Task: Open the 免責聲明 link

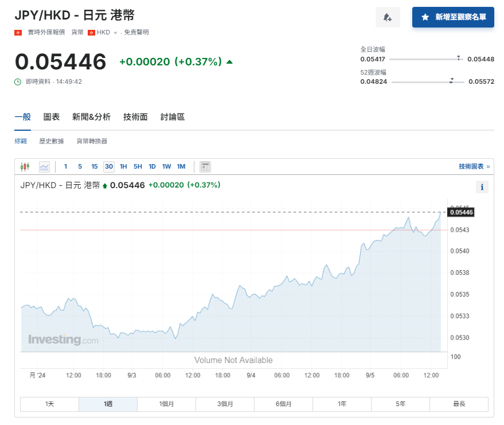Action: 138,33
